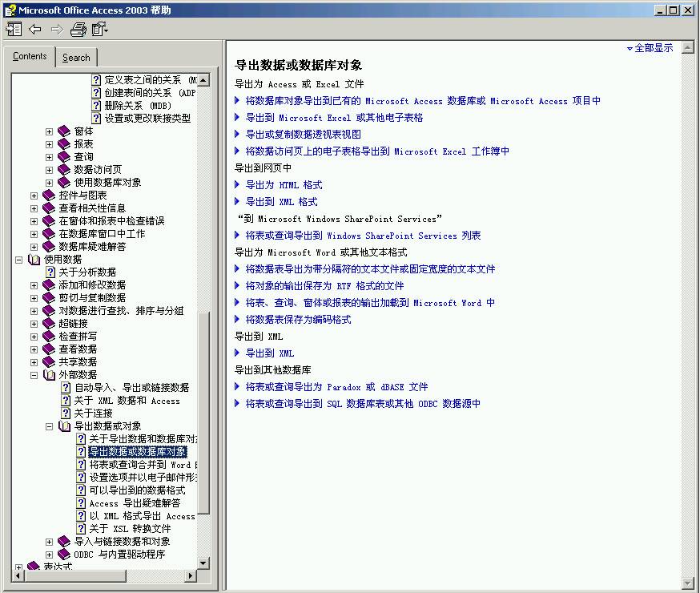700x593 pixels.
Task: Select the 导出数据或数据库对象 tree topic
Action: click(x=138, y=452)
